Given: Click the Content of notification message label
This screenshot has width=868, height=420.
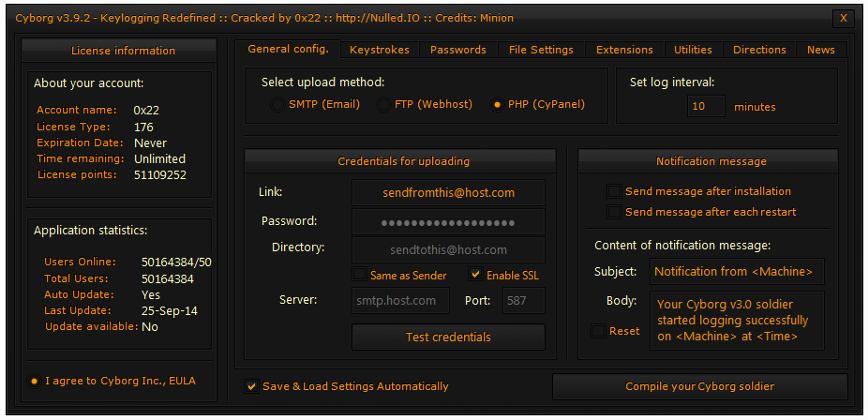Looking at the screenshot, I should (x=682, y=245).
